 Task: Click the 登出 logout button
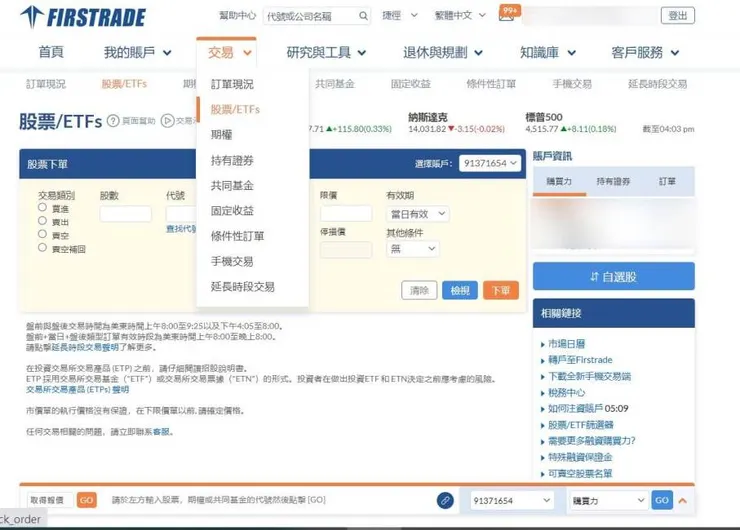coord(678,16)
